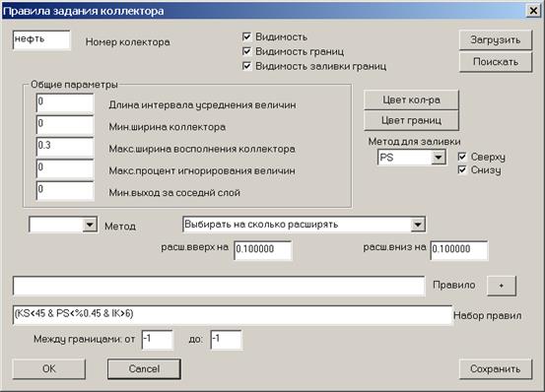Click the 'Метод для заливки' label
The image size is (545, 392).
414,142
